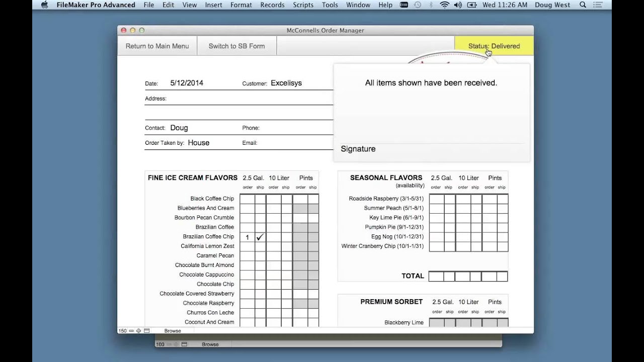Click the battery status icon

click(x=472, y=5)
